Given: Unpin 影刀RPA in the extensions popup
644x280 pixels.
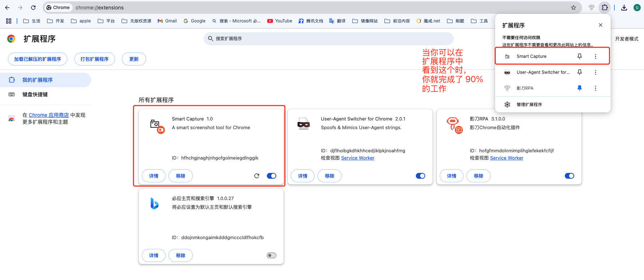Looking at the screenshot, I should click(580, 88).
